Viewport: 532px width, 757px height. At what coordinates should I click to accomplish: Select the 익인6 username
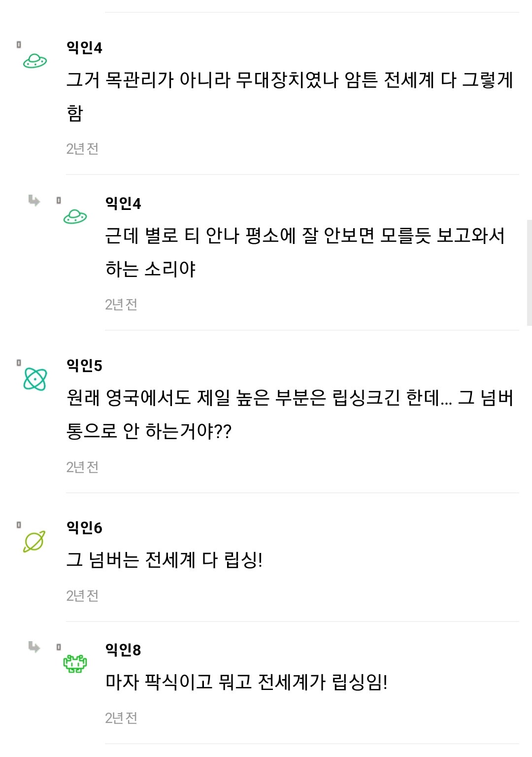[84, 527]
